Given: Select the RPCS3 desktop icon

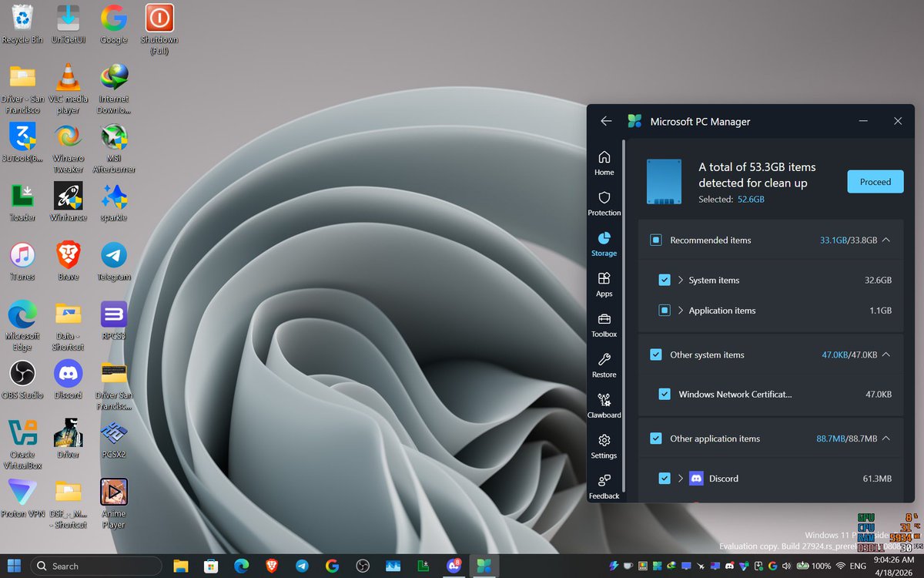Looking at the screenshot, I should coord(114,321).
